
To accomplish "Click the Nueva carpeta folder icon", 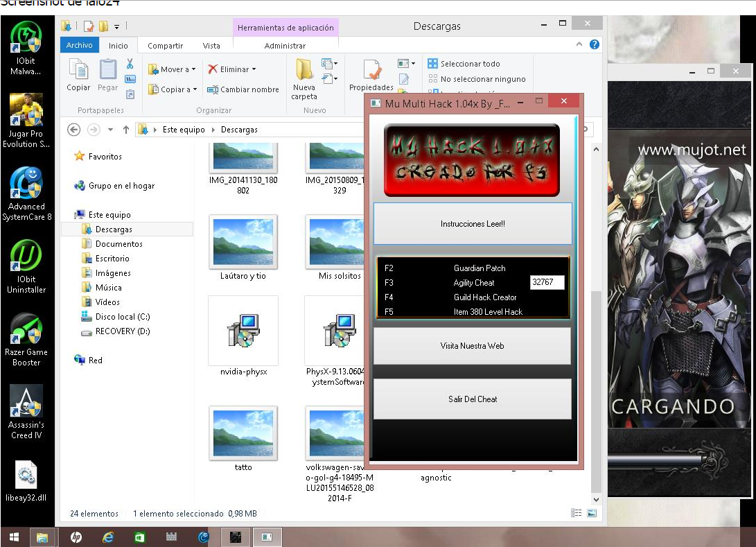I will 304,70.
